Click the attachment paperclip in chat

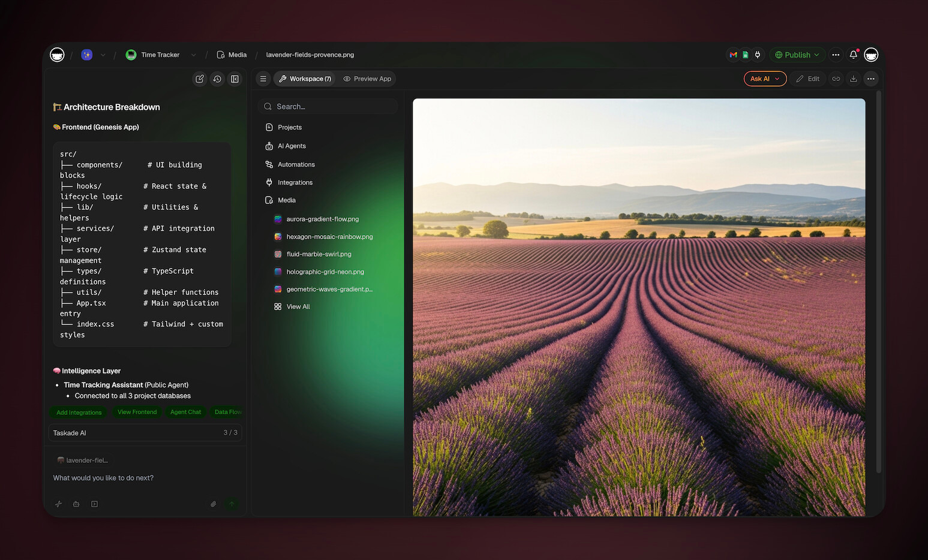tap(213, 504)
